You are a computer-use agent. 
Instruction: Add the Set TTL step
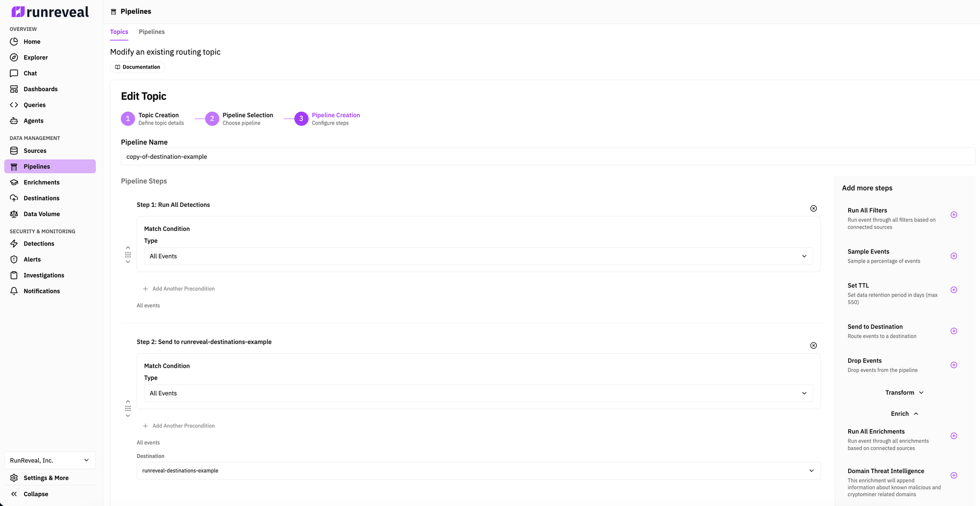point(954,290)
